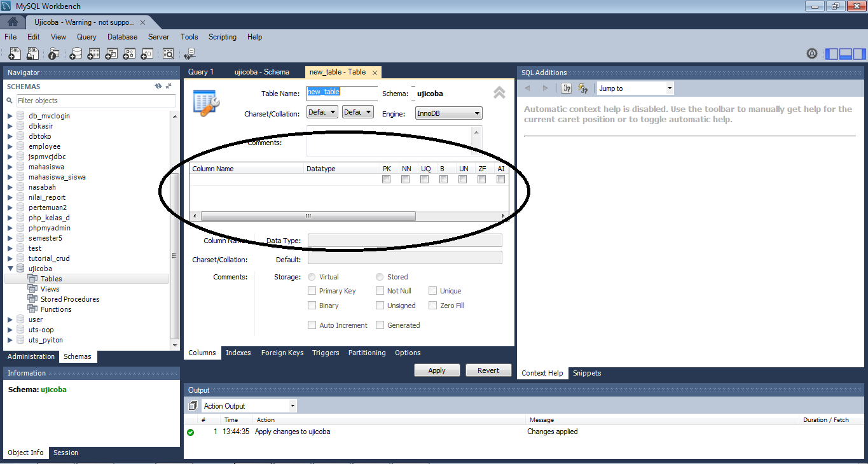868x464 pixels.
Task: Enable the Not Null option
Action: click(380, 291)
